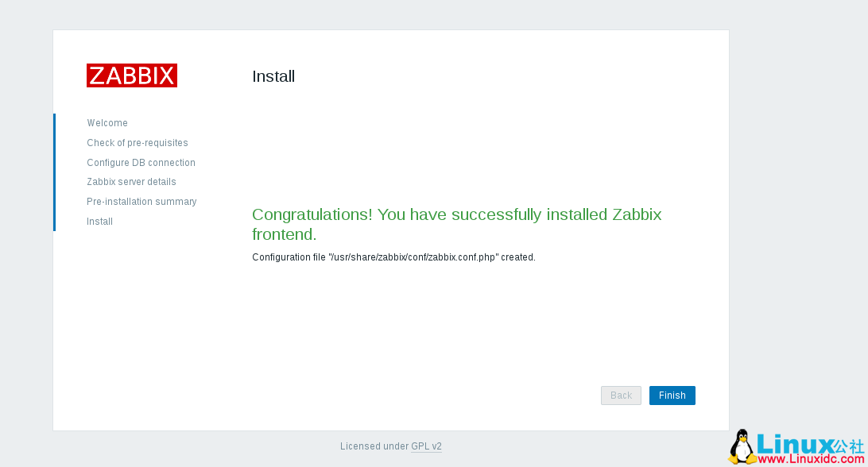The height and width of the screenshot is (467, 868).
Task: Click the Chinese characters beside the Linux logo
Action: [848, 446]
